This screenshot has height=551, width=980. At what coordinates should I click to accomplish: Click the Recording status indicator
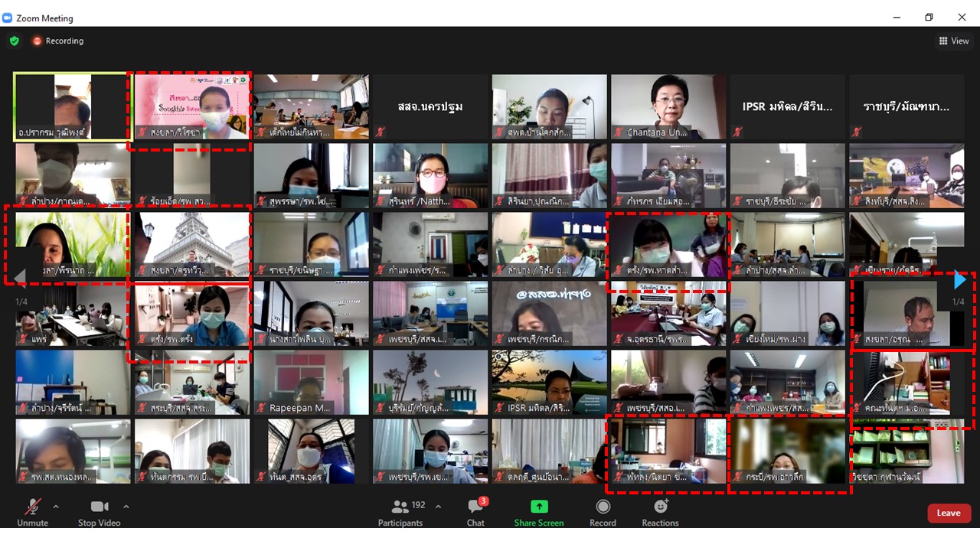point(58,41)
